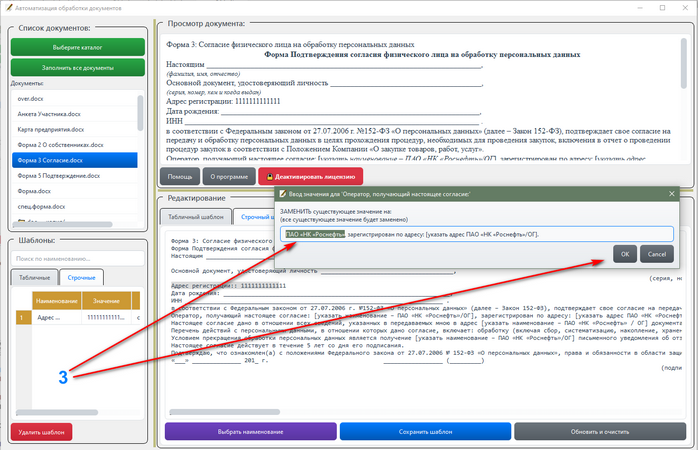
Task: Click the app icon in the title bar
Action: (x=9, y=8)
